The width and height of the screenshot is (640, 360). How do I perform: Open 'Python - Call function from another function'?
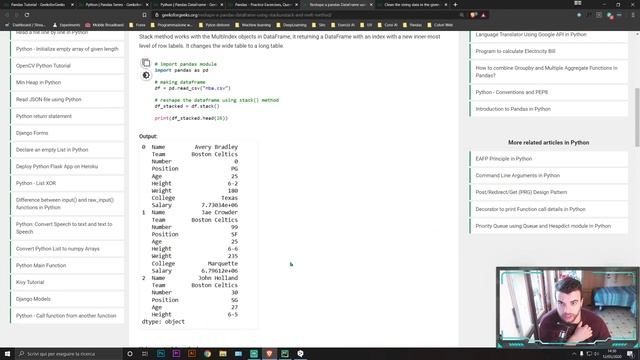(67, 316)
